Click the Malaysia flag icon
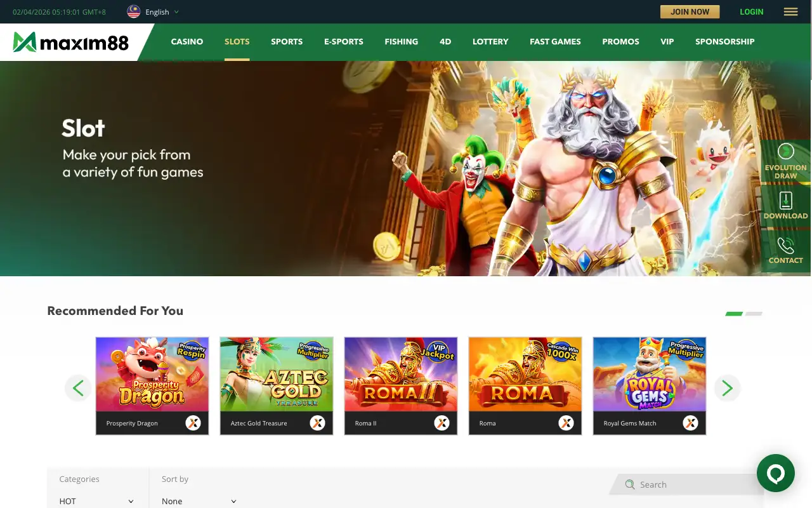812x508 pixels. (133, 11)
